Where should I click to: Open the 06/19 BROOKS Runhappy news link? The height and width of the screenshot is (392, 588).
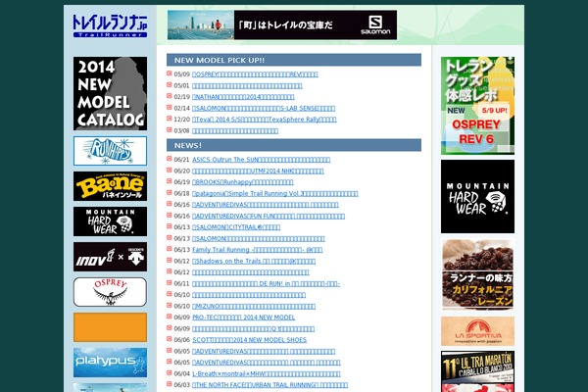click(243, 182)
